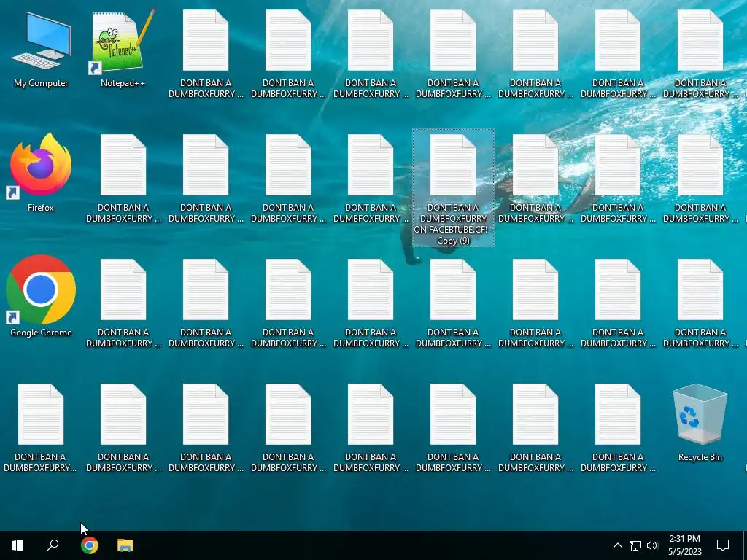Select the Firefox desktop shortcut
The image size is (747, 560).
point(41,172)
